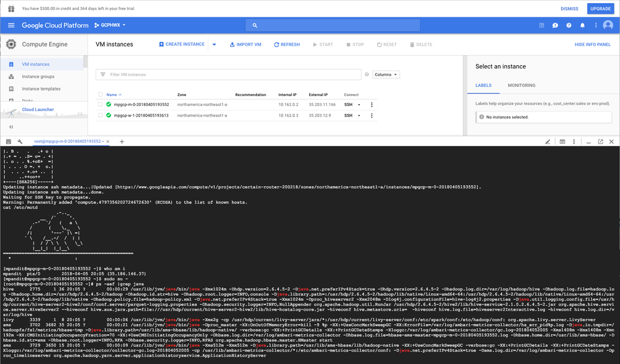
Task: Open the Cloud Shell code editor (pencil icon)
Action: [548, 141]
